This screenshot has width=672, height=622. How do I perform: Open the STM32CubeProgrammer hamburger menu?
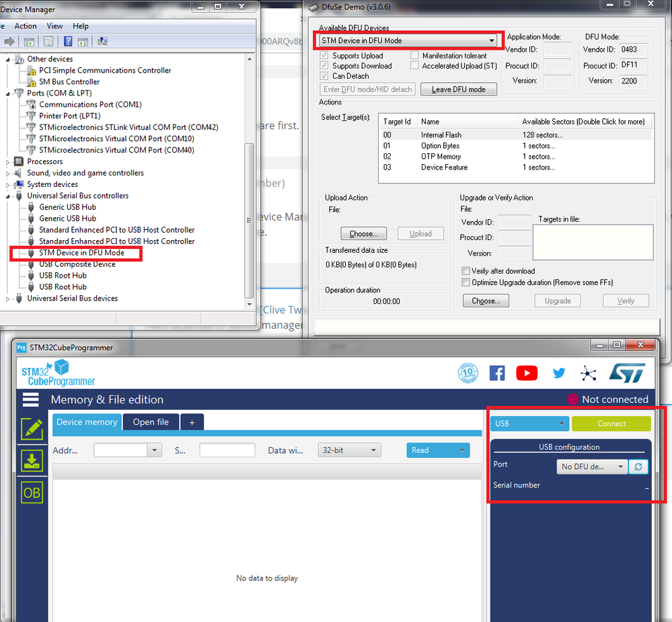tap(30, 399)
